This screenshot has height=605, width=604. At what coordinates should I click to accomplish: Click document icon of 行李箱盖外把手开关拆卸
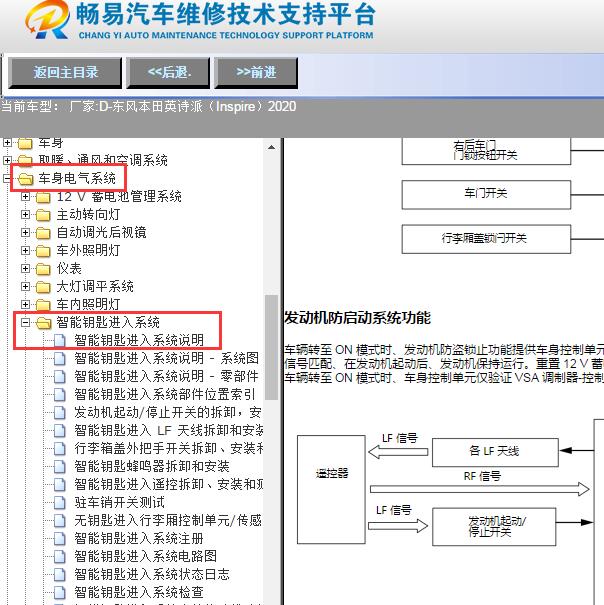pos(59,448)
